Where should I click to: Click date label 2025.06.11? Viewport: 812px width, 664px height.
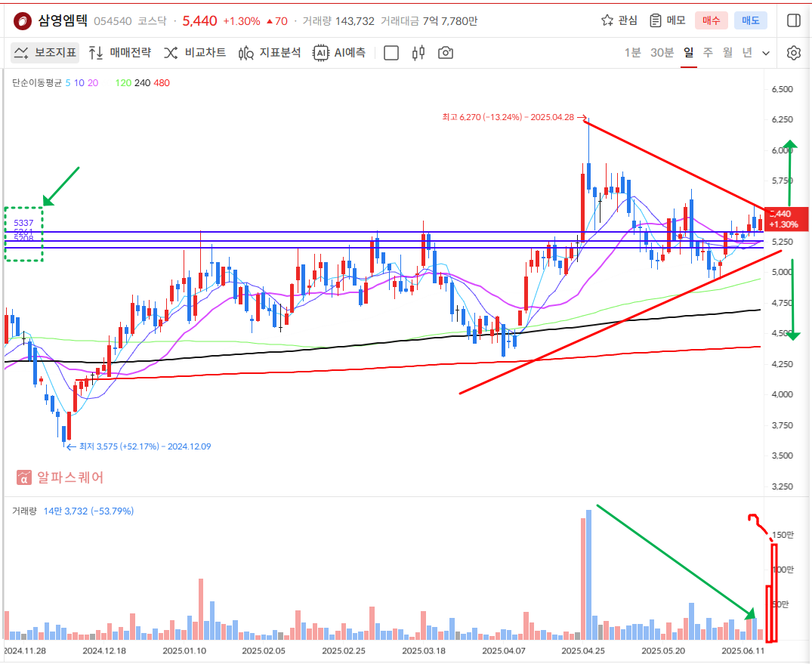coord(743,650)
